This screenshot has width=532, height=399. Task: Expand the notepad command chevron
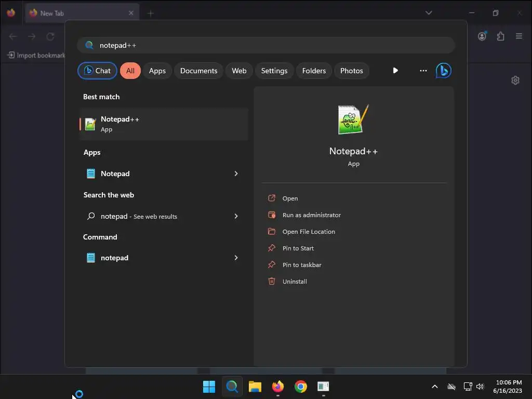point(236,258)
